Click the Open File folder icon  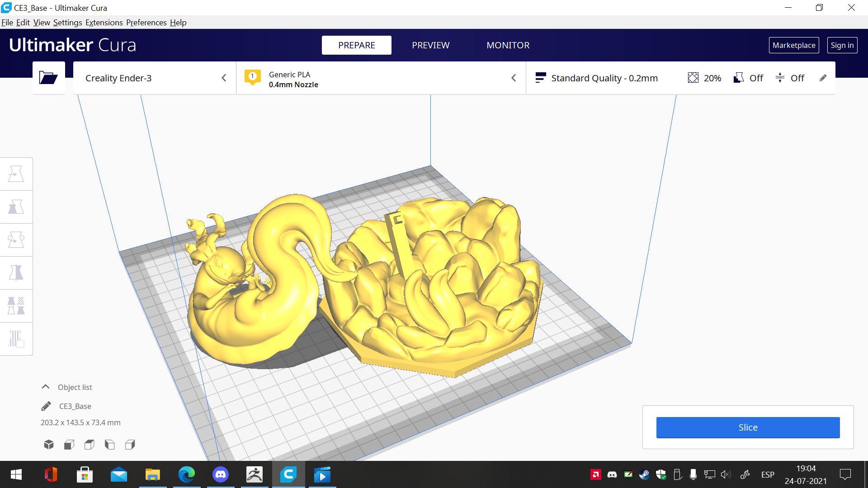(x=48, y=78)
